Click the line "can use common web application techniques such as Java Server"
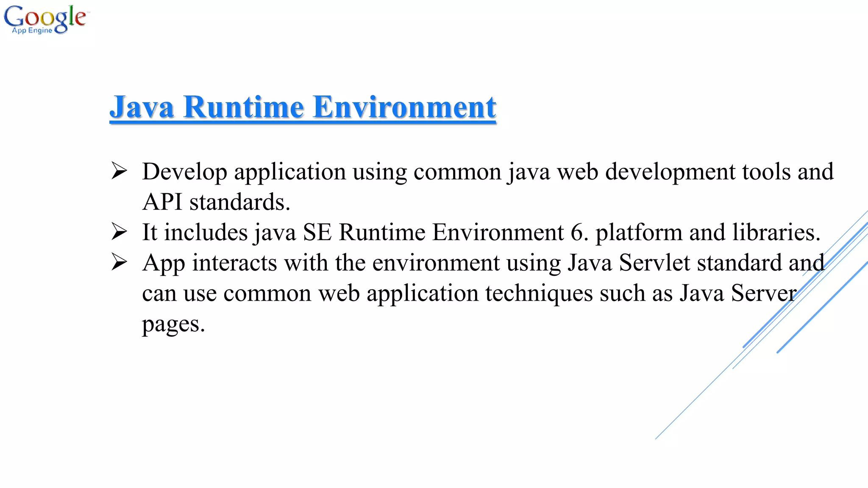868x488 pixels. pos(469,294)
